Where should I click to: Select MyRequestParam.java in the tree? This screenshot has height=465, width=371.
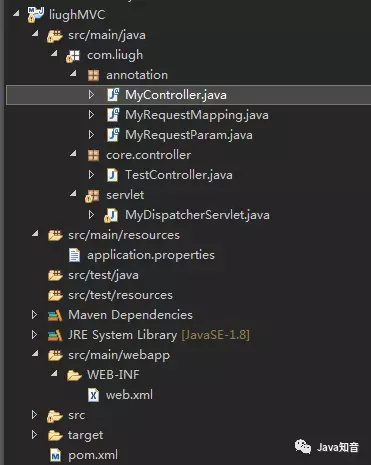click(x=189, y=135)
